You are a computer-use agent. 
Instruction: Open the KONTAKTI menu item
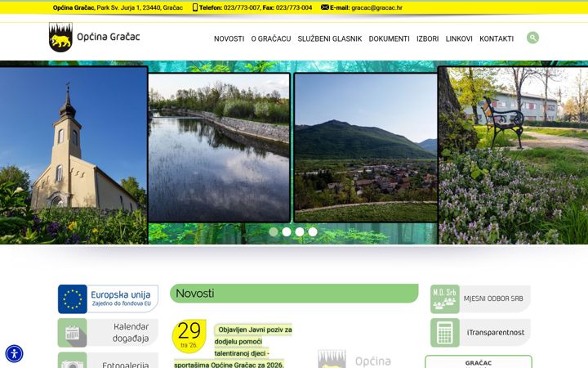click(497, 38)
